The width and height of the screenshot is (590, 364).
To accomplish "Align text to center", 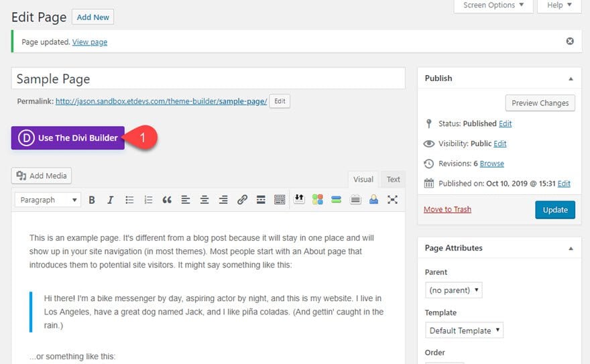I will (x=204, y=200).
